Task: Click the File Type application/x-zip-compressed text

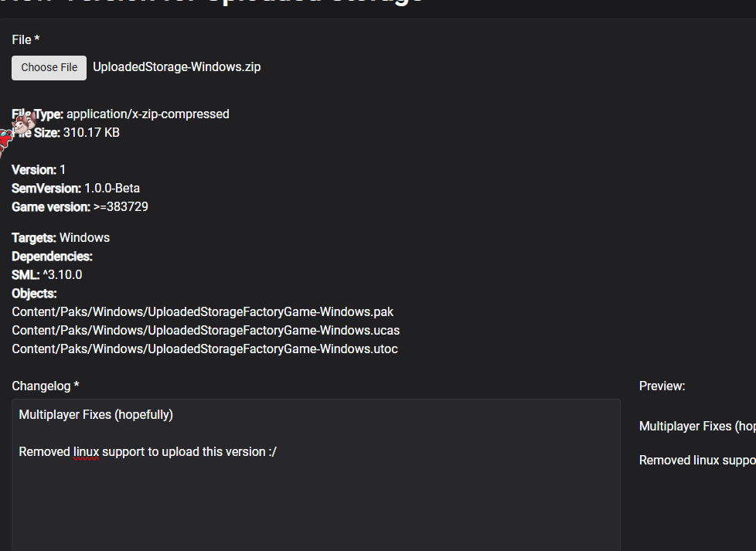Action: pyautogui.click(x=148, y=114)
